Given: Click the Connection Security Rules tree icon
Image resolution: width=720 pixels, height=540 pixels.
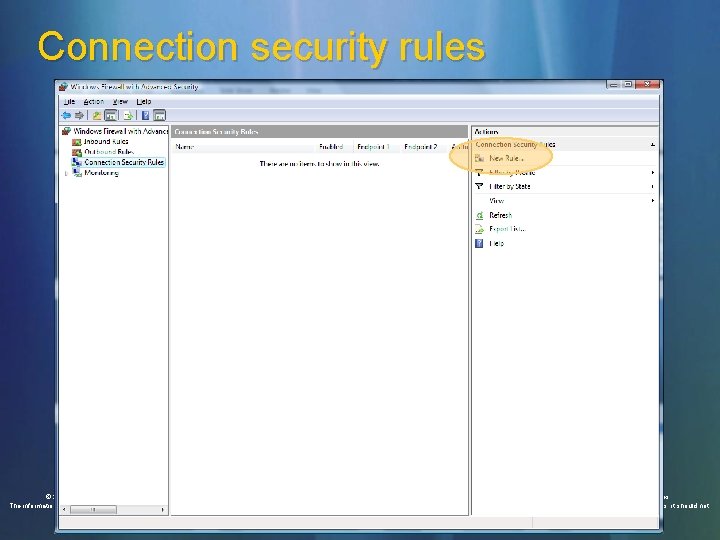Looking at the screenshot, I should click(77, 162).
